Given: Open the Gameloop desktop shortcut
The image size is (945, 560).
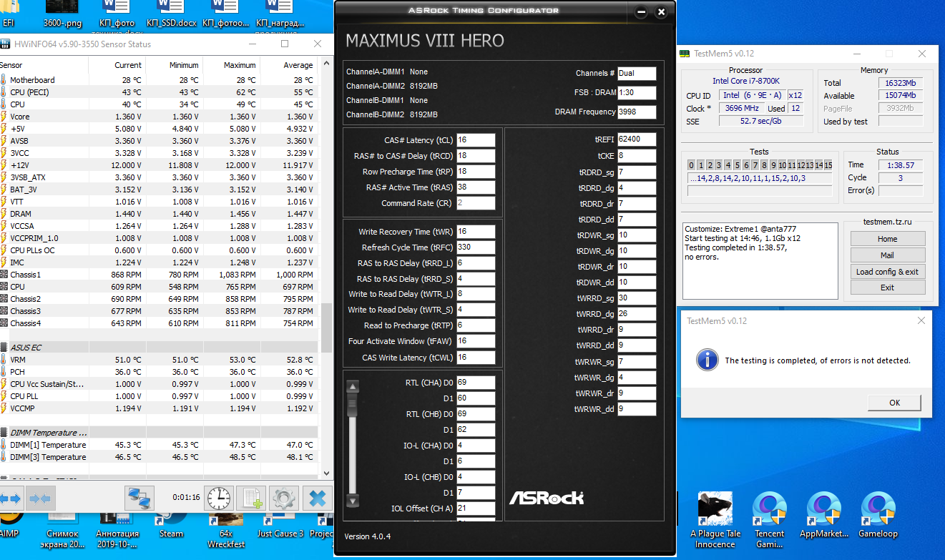Looking at the screenshot, I should 878,515.
